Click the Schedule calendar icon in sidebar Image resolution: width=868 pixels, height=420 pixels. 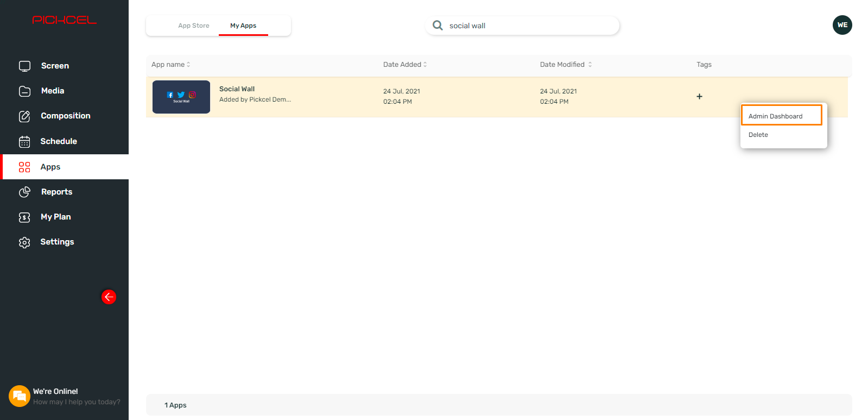click(24, 142)
